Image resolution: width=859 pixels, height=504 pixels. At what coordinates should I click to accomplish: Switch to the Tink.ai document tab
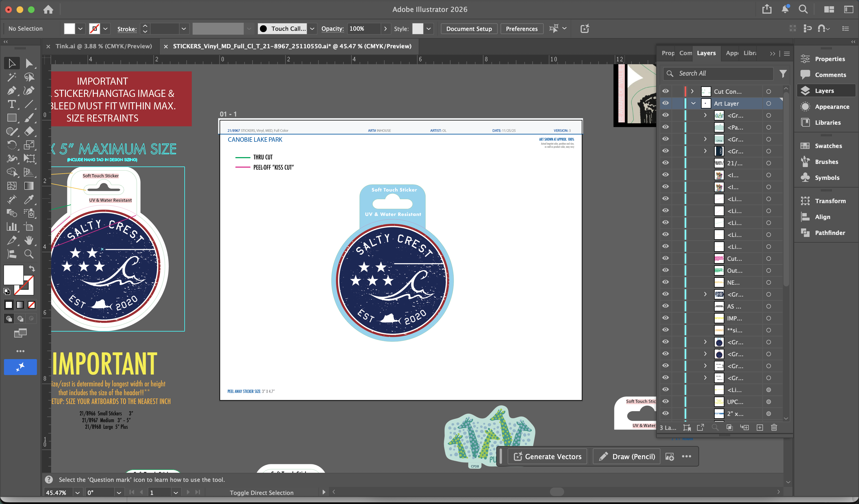pos(104,46)
